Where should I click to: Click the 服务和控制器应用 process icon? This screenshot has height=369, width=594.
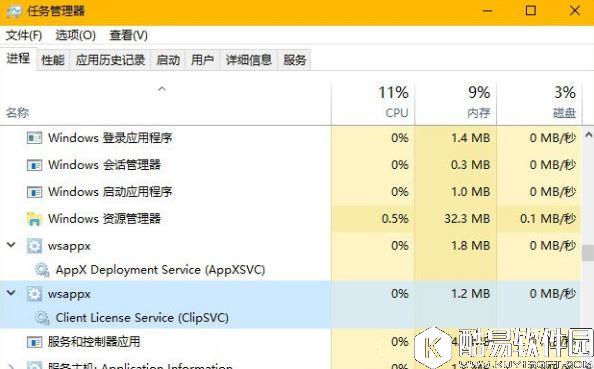pos(34,342)
